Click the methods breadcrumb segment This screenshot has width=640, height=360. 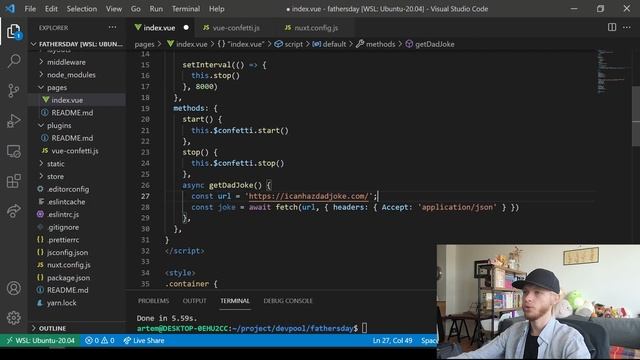point(376,44)
